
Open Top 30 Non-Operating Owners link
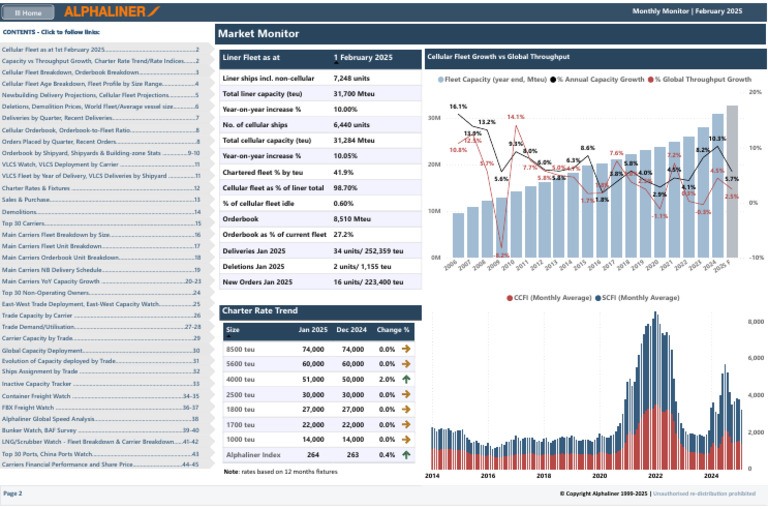(100, 292)
